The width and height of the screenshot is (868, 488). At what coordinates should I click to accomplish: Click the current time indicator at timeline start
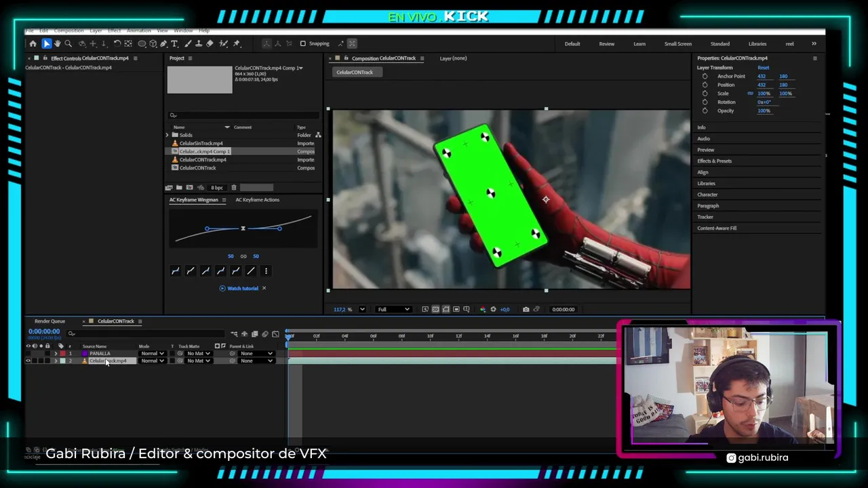tap(290, 336)
